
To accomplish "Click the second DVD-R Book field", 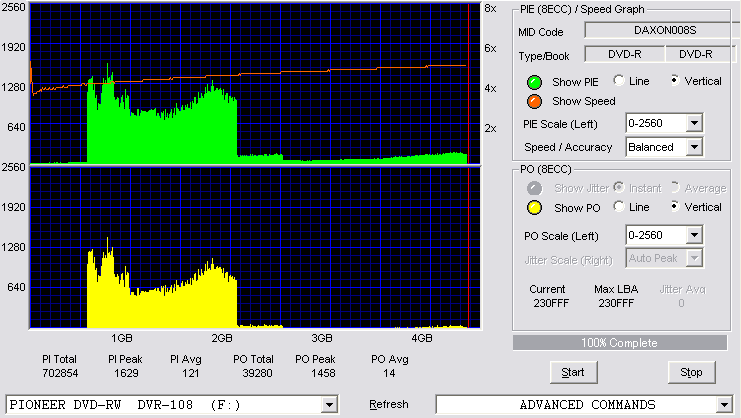I will tap(700, 54).
